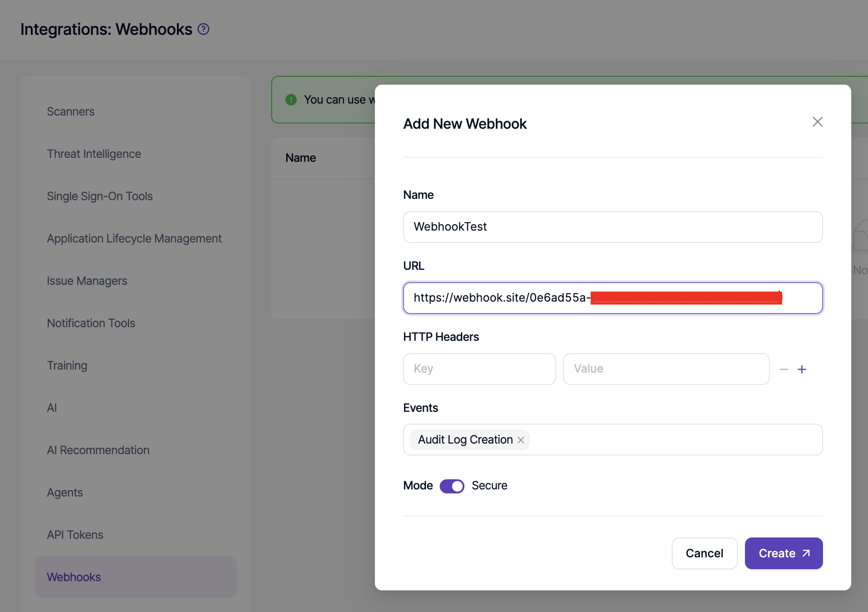The image size is (868, 612).
Task: Cancel the webhook creation
Action: 704,553
